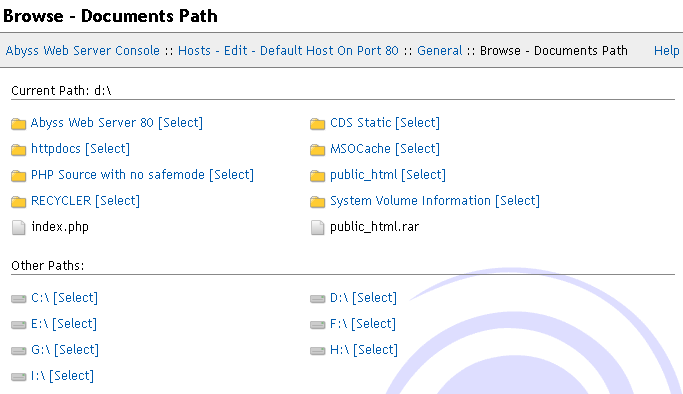Image resolution: width=683 pixels, height=394 pixels.
Task: Choose [Select] next to CDS Static
Action: [417, 123]
